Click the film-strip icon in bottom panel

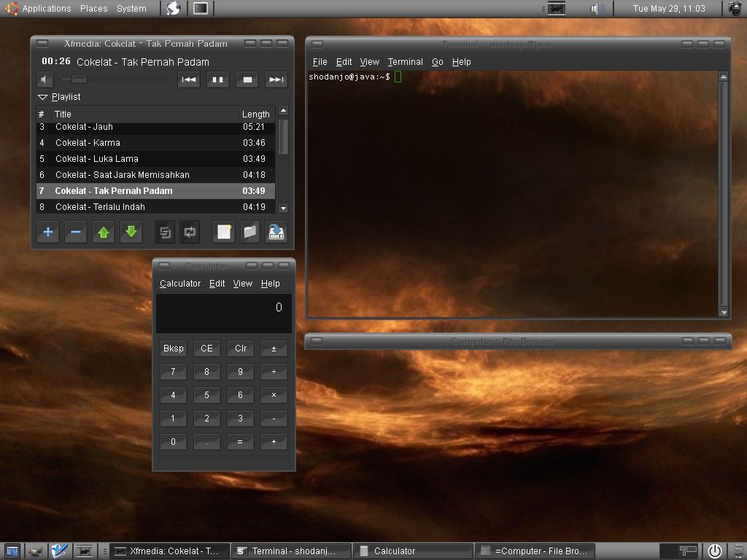[85, 551]
